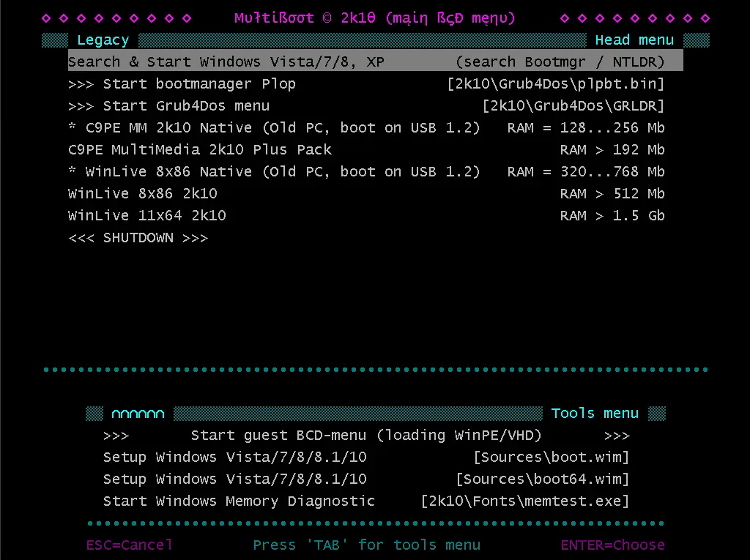Start Windows Memory Diagnostic entry
The image size is (750, 560).
click(x=366, y=501)
